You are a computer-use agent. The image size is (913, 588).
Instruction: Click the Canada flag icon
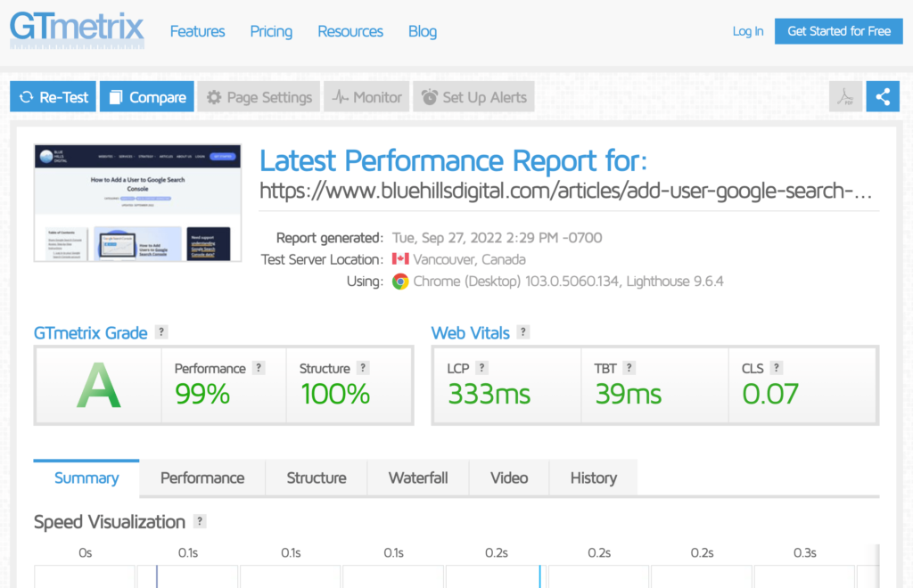click(x=400, y=259)
